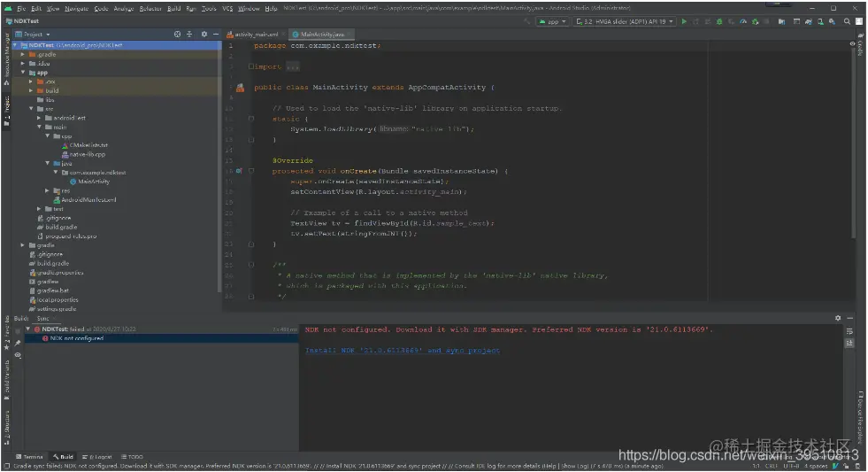Collapse the NDKTest failed build node

[27, 329]
